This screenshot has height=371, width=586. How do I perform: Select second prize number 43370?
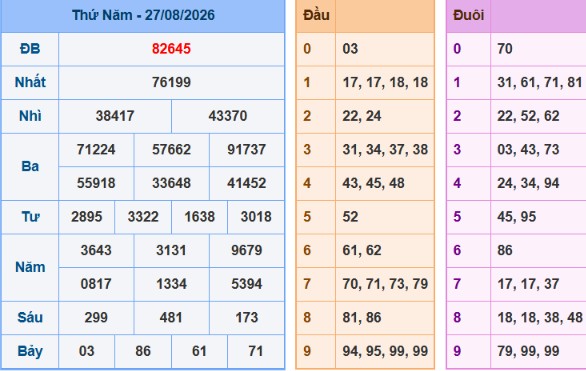228,116
